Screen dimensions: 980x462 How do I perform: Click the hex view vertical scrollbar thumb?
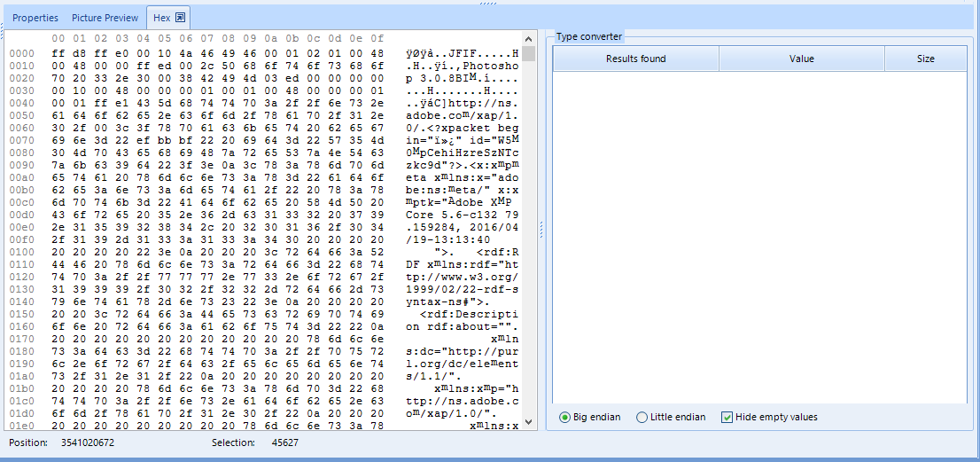(529, 54)
